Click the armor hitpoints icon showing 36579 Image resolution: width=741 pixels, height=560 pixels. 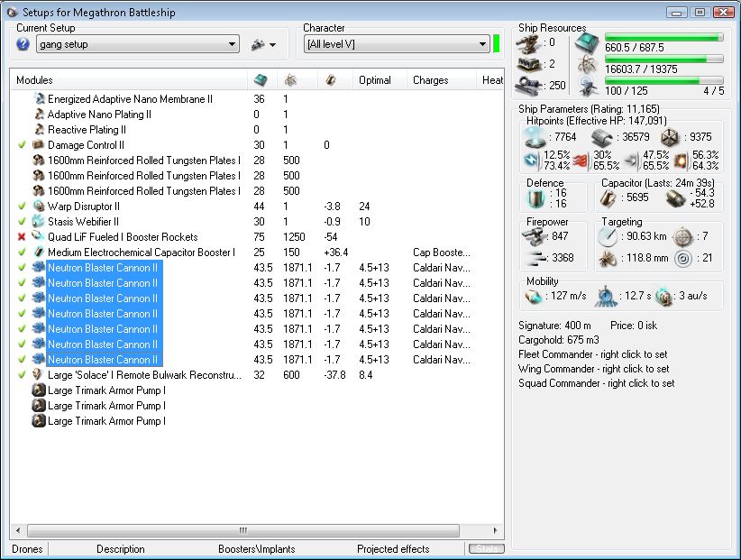pyautogui.click(x=602, y=137)
